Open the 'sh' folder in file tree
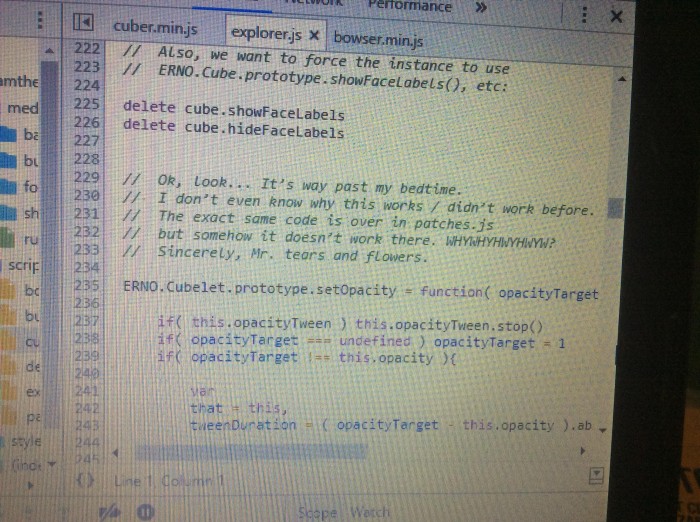The width and height of the screenshot is (700, 522). [x=20, y=213]
